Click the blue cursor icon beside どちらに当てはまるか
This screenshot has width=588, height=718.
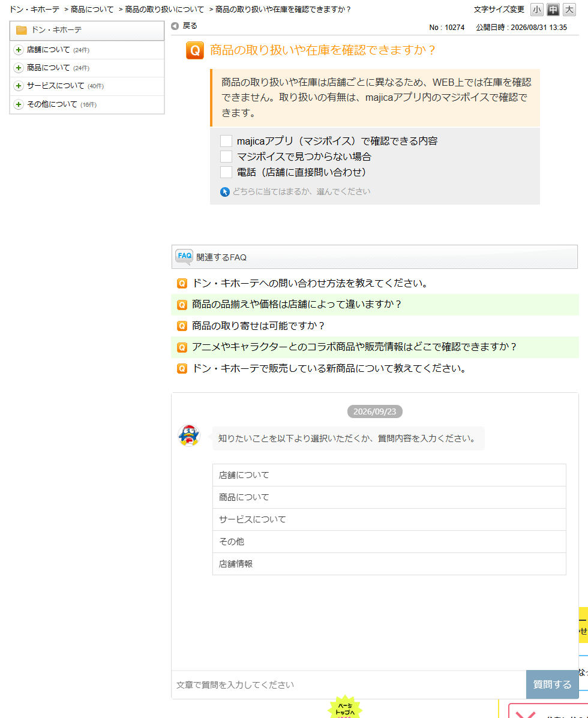(224, 192)
